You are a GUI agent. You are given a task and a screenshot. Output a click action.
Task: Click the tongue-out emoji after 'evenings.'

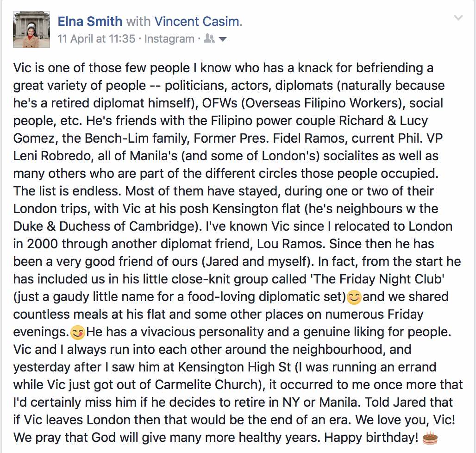click(77, 333)
